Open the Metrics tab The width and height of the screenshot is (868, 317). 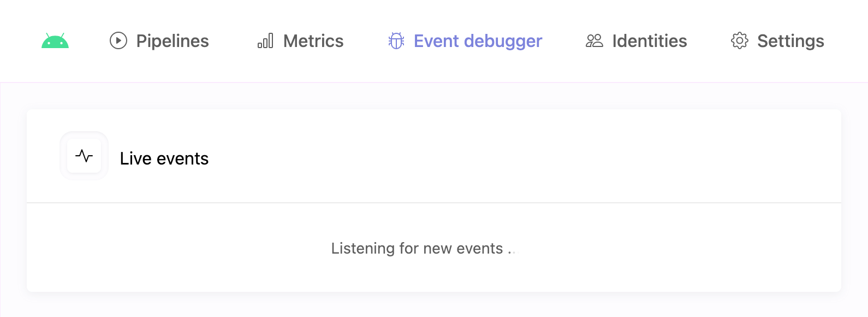pos(313,40)
